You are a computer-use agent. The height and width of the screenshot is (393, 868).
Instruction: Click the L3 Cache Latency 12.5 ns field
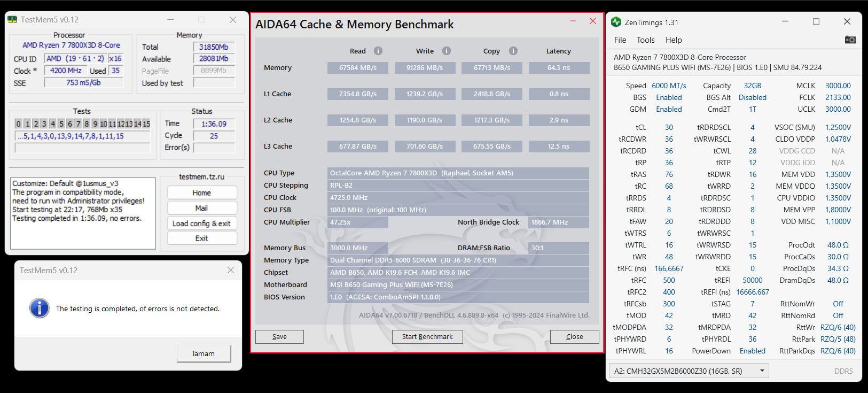559,147
